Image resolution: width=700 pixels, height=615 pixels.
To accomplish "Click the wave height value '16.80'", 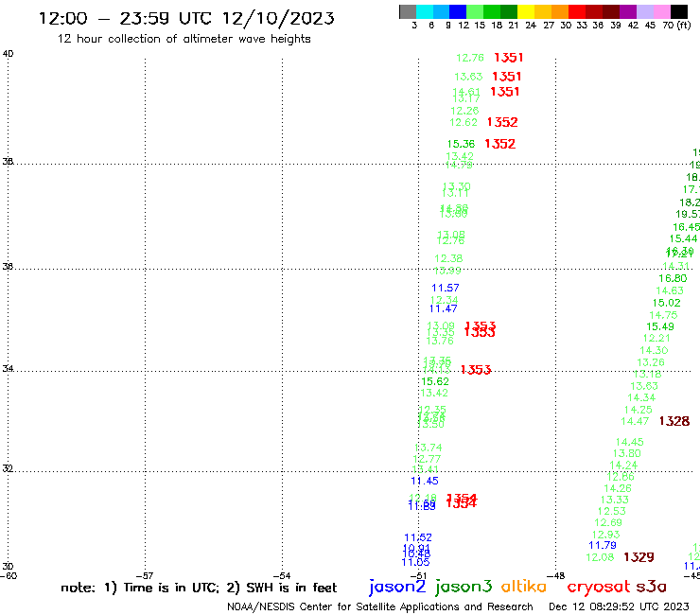I will (673, 279).
